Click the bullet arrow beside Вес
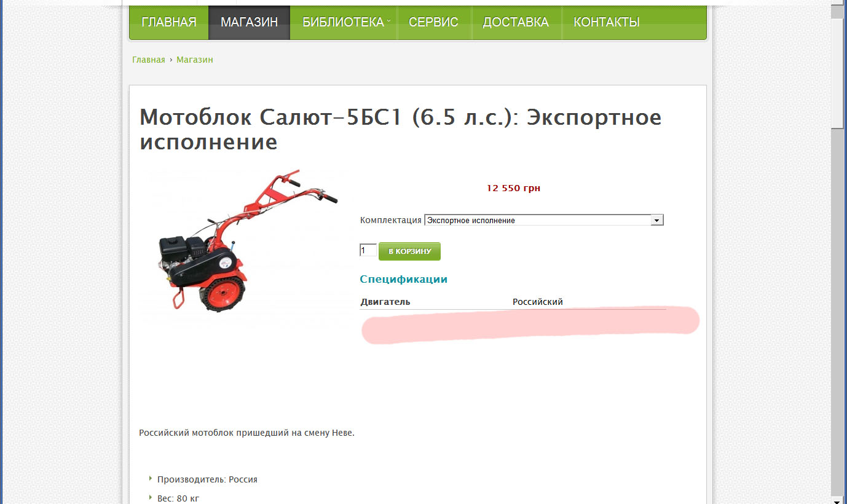Screen dimensions: 847x504 pos(151,497)
